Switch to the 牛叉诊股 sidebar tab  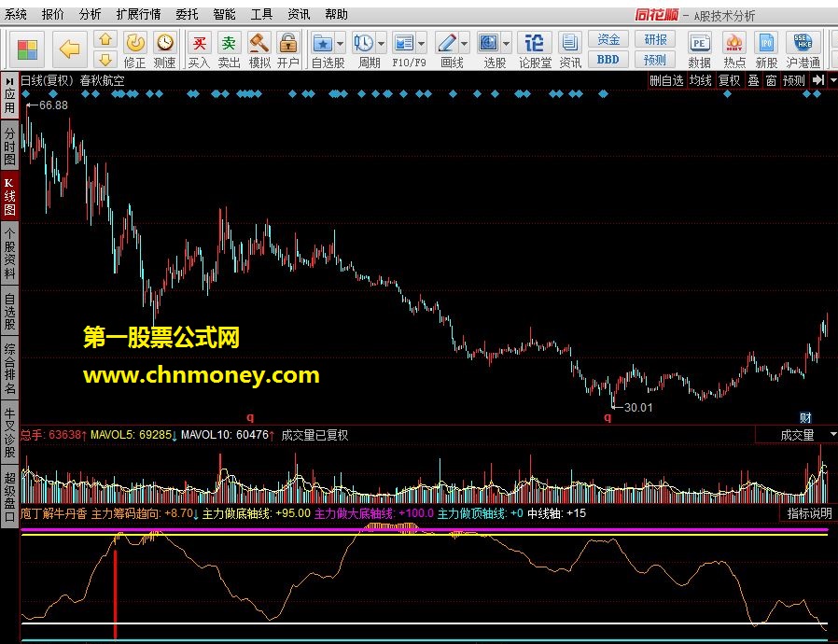click(x=9, y=433)
